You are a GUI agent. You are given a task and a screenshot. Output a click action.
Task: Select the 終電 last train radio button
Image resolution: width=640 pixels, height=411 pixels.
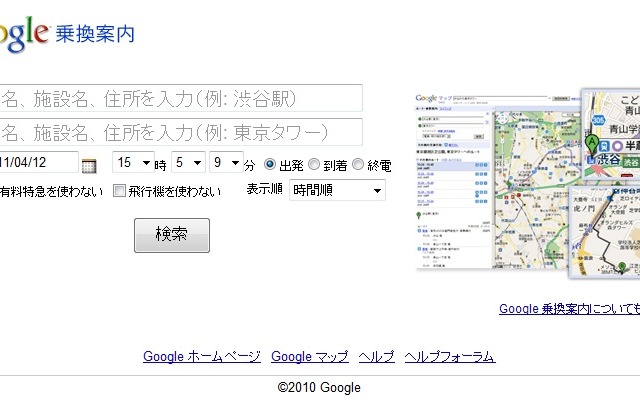[358, 164]
